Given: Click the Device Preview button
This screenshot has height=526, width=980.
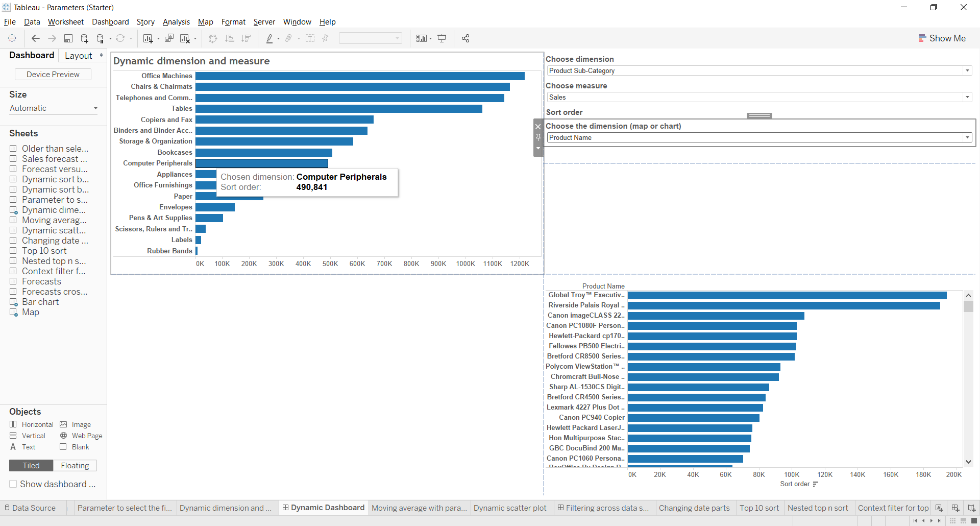Looking at the screenshot, I should point(53,75).
